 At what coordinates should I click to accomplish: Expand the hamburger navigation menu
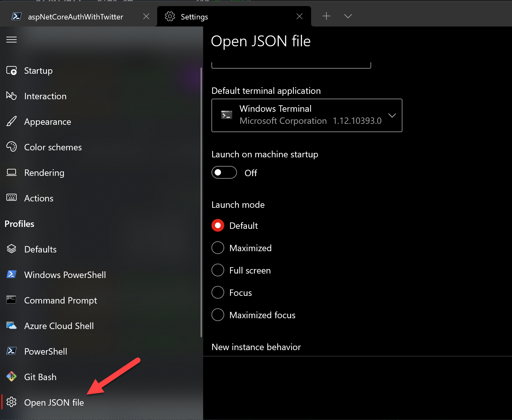11,39
